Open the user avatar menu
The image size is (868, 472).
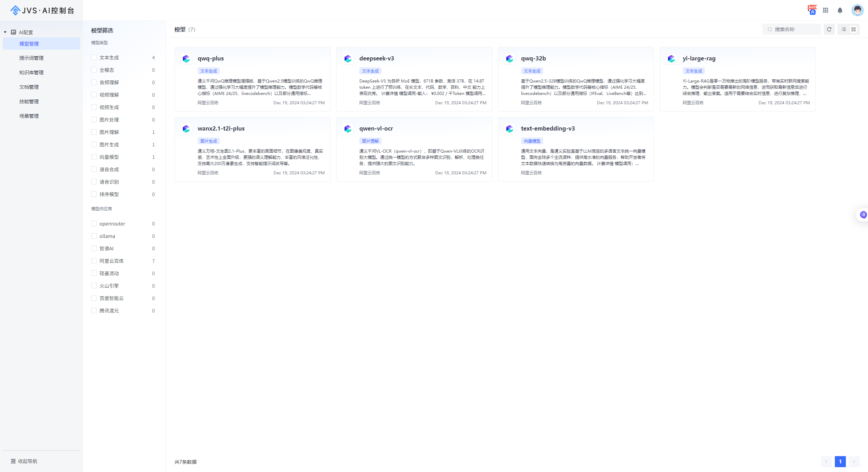tap(857, 10)
